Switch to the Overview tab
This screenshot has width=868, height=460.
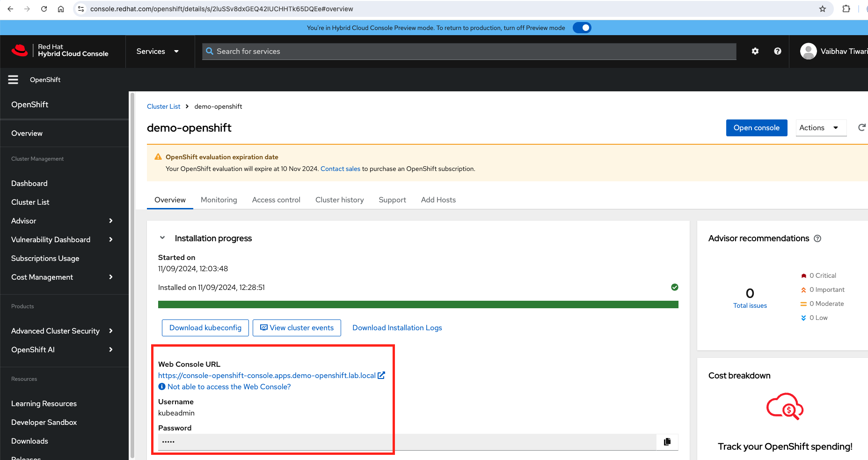[x=170, y=200]
